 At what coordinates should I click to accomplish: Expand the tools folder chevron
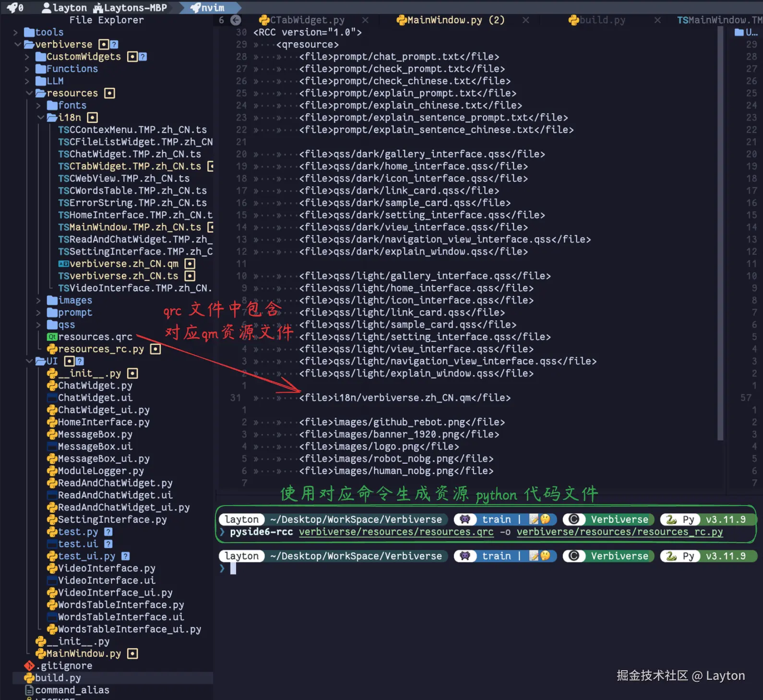[x=15, y=32]
